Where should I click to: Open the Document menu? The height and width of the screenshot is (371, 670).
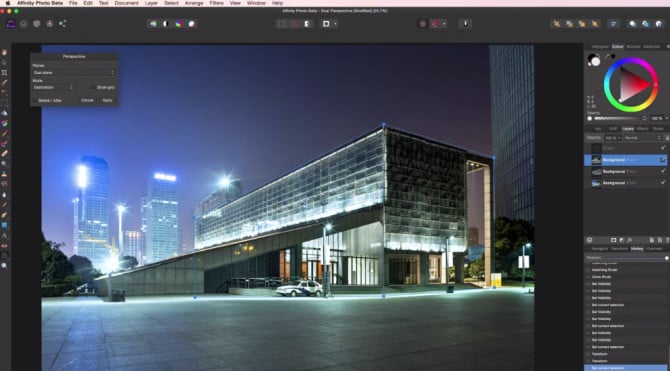click(126, 3)
